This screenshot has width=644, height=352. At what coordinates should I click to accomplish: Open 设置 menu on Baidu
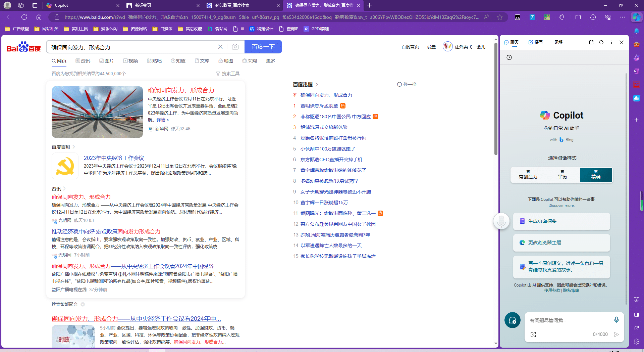pos(431,47)
